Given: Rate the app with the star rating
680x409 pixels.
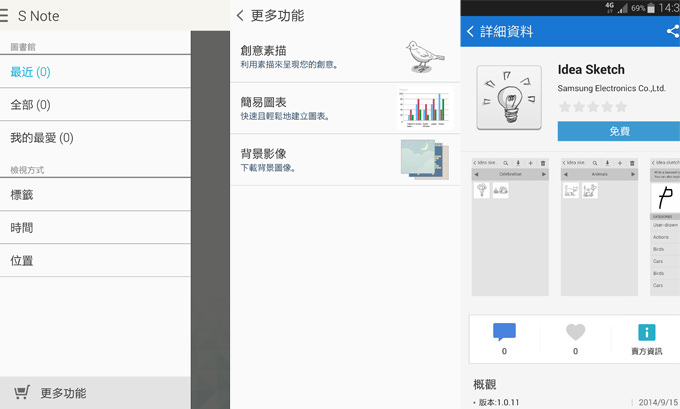Looking at the screenshot, I should (x=592, y=107).
